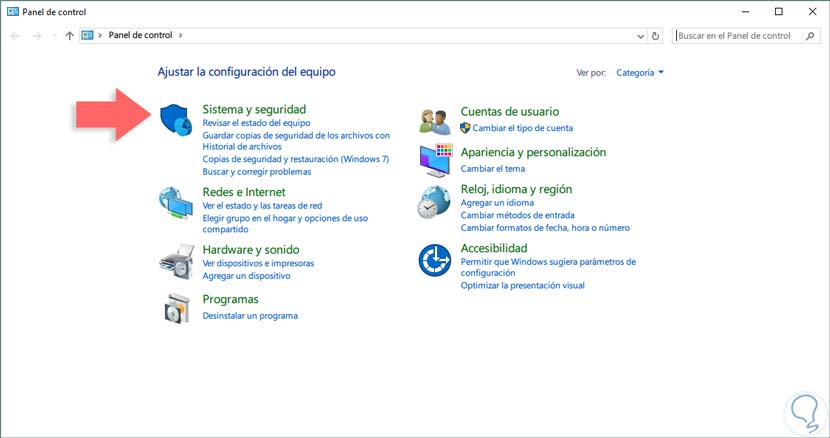
Task: Open the Programas heading
Action: pos(230,299)
